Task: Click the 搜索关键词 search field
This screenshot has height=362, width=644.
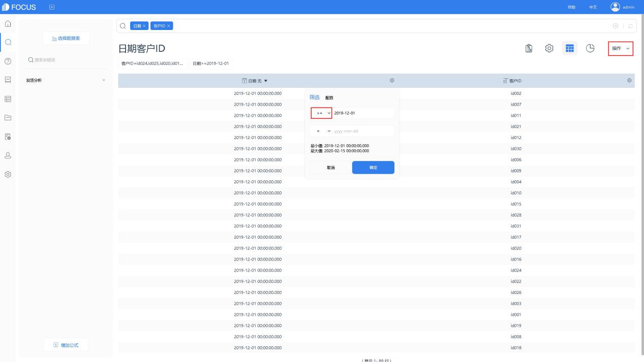Action: point(66,60)
